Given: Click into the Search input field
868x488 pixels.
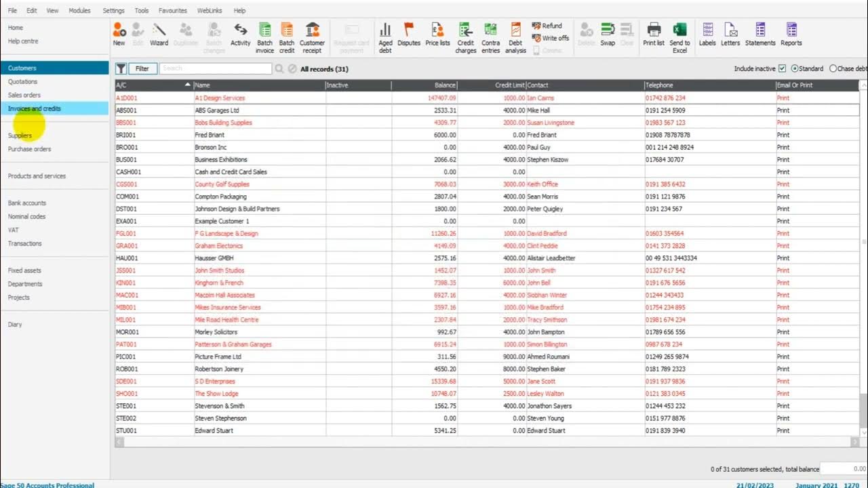Looking at the screenshot, I should point(216,68).
